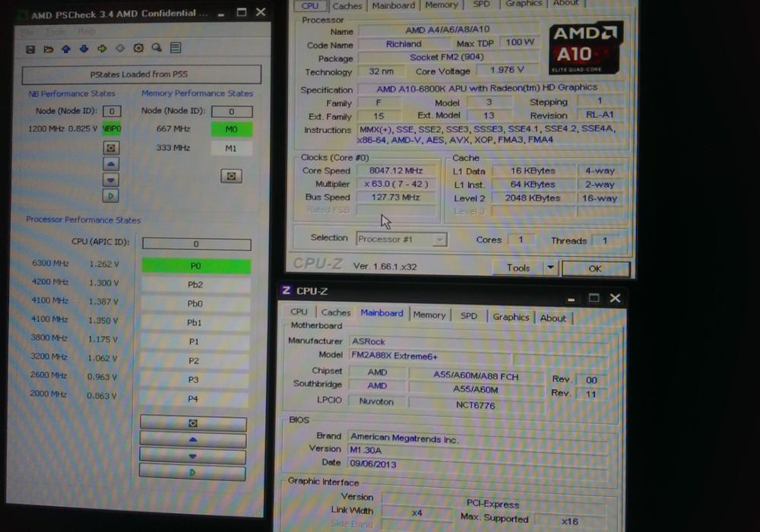Click the grey diamond icon in PSCheck toolbar
Screen dimensions: 760x532
(120, 48)
